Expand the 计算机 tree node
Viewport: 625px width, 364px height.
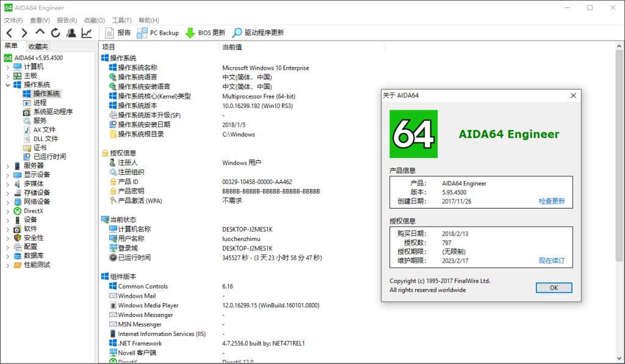point(7,67)
